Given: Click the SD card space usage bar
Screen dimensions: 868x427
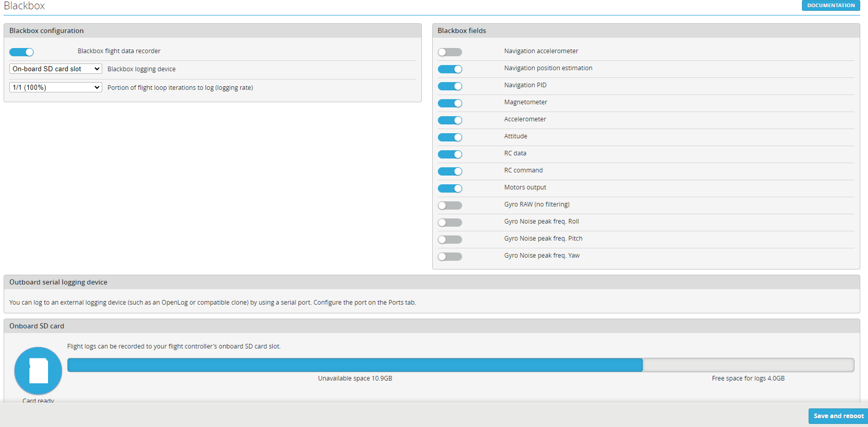Looking at the screenshot, I should (x=460, y=365).
